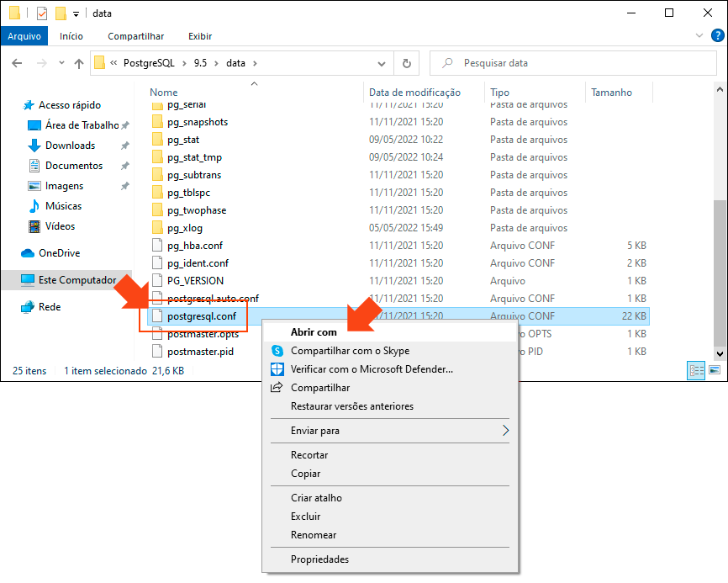Click the Microsoft Defender shield icon
This screenshot has height=583, width=728.
pyautogui.click(x=277, y=369)
